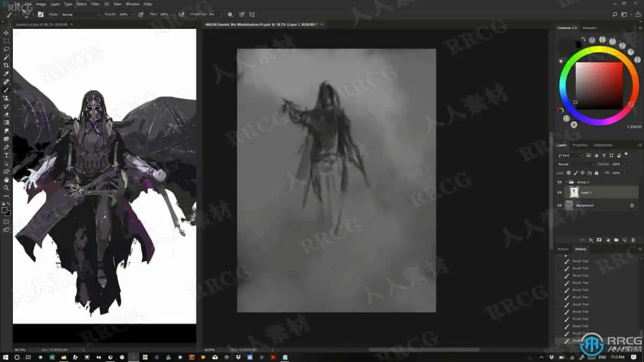Open brush settings panel icon in options bar

pyautogui.click(x=40, y=14)
